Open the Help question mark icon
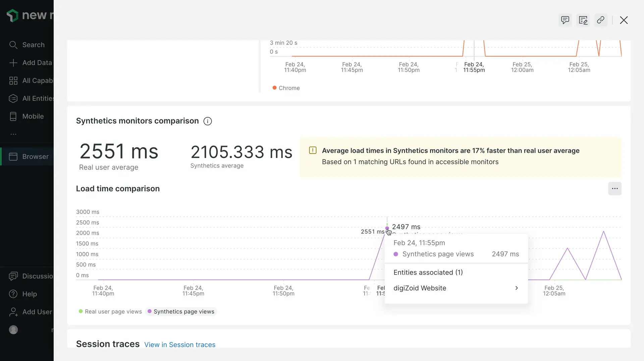Viewport: 644px width, 361px height. point(13,294)
